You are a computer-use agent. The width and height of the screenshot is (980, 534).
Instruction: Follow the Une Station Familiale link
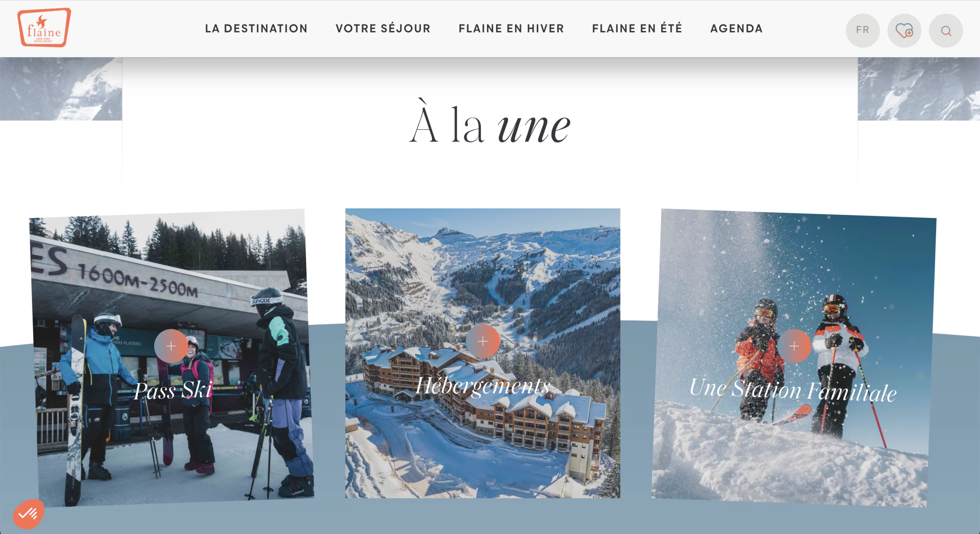coord(793,390)
